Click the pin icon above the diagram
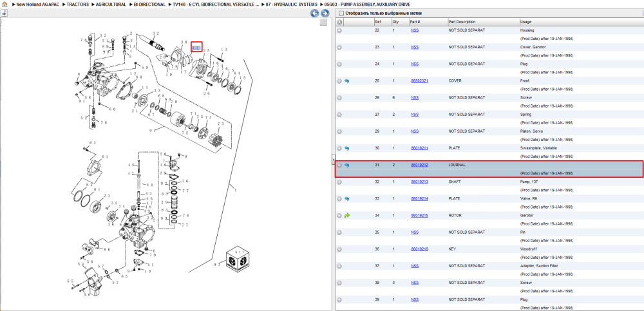This screenshot has height=311, width=644. click(x=4, y=13)
